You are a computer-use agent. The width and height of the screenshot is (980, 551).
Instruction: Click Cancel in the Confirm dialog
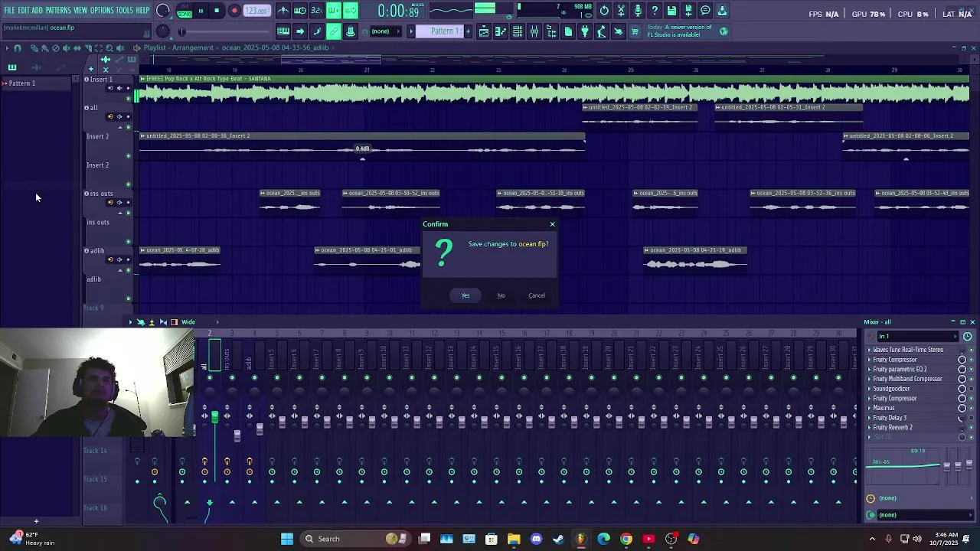537,295
